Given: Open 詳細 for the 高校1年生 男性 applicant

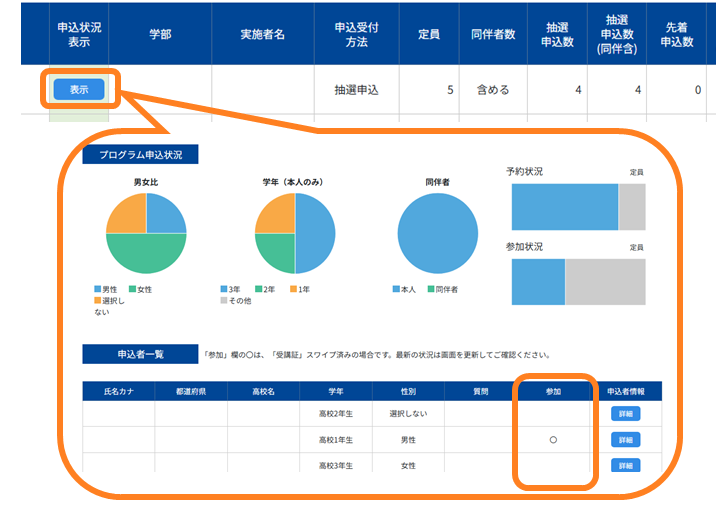Looking at the screenshot, I should pyautogui.click(x=626, y=440).
